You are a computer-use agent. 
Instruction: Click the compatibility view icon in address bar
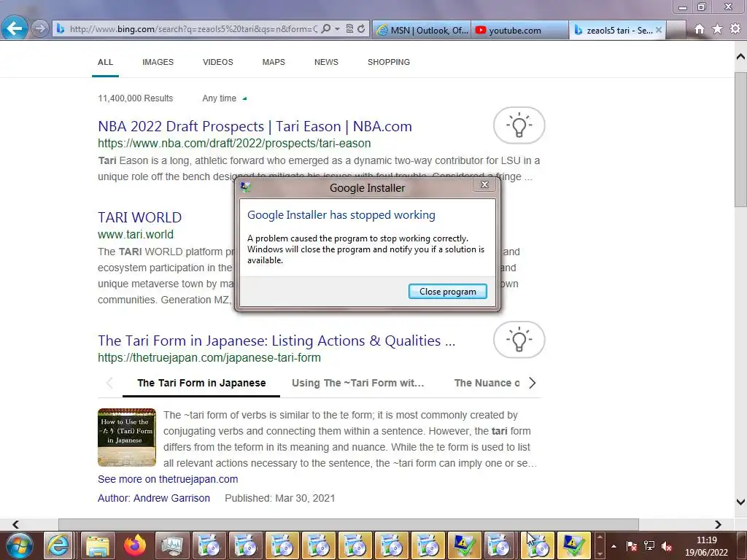click(x=349, y=28)
